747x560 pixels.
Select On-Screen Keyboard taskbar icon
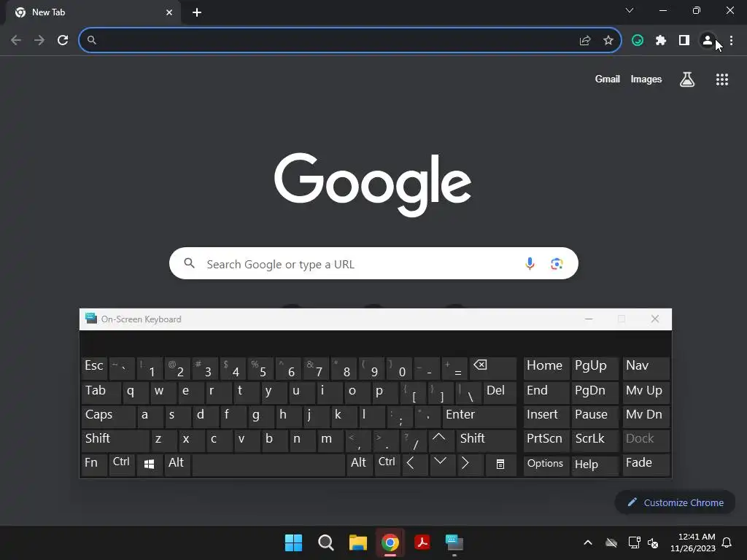point(454,542)
